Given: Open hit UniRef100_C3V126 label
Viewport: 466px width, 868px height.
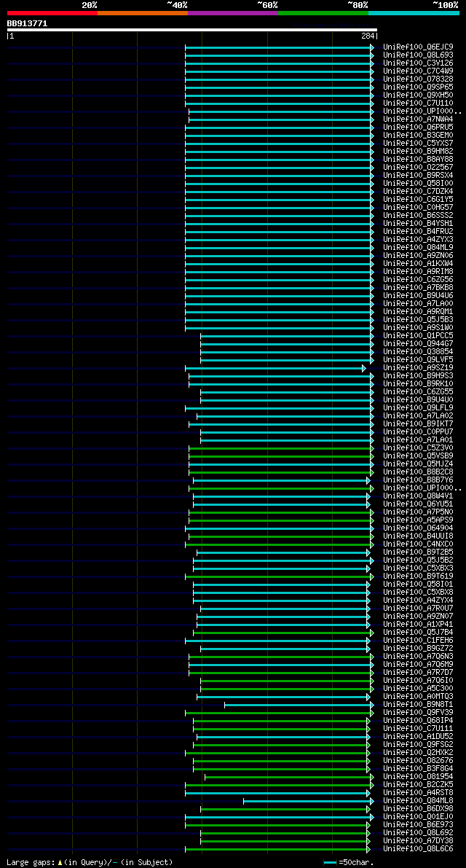Looking at the screenshot, I should click(418, 63).
